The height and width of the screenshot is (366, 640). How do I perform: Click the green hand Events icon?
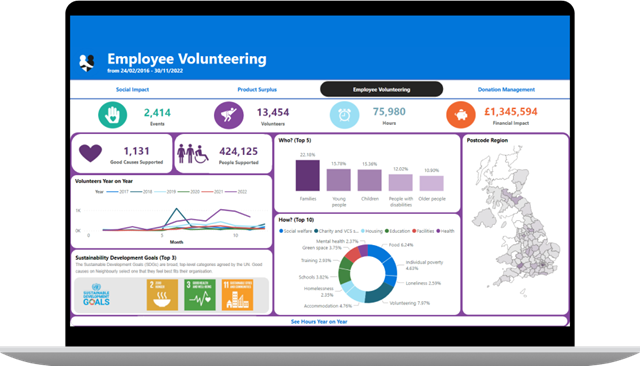pyautogui.click(x=112, y=115)
